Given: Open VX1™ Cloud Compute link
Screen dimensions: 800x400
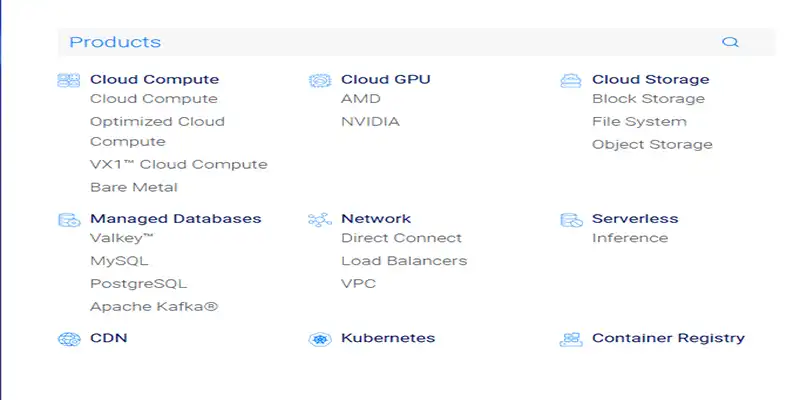Looking at the screenshot, I should pos(179,164).
